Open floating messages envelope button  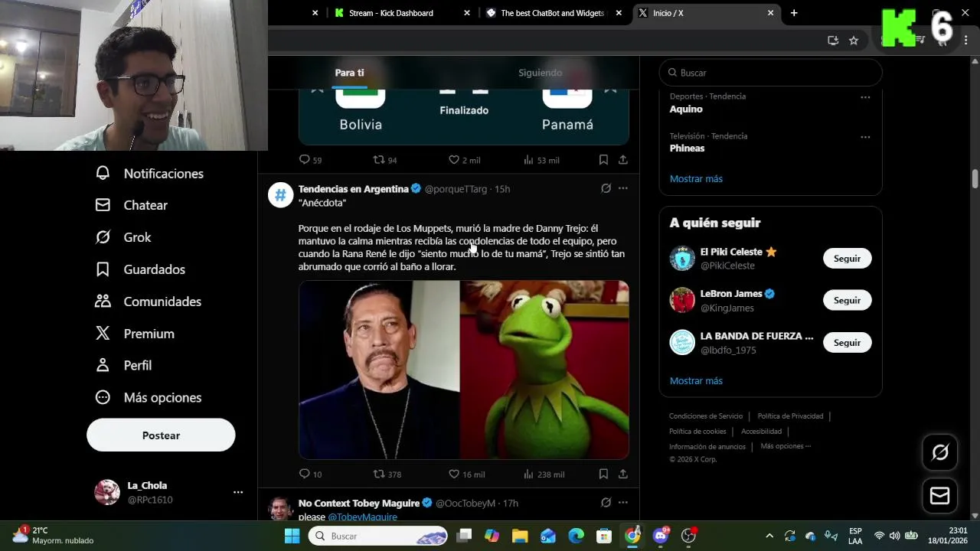(939, 496)
